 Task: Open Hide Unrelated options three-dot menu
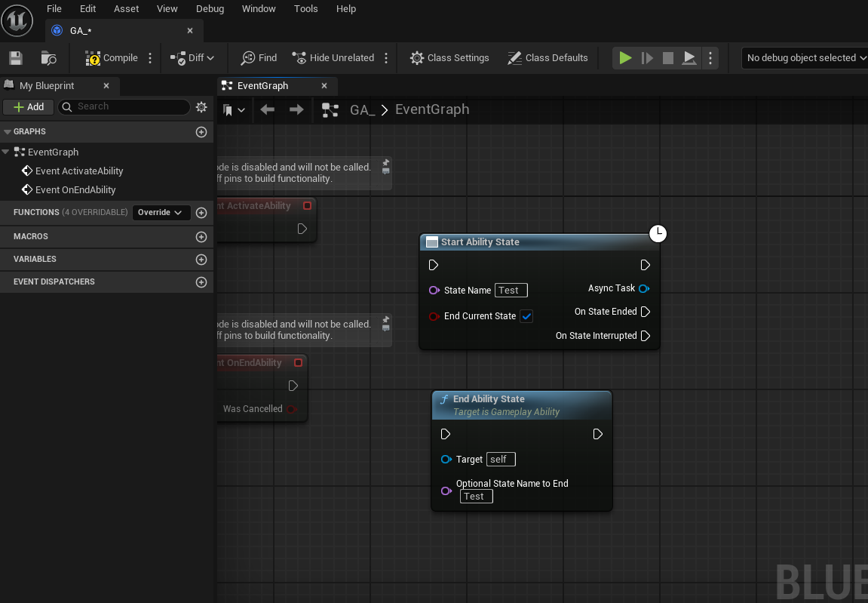(x=386, y=57)
